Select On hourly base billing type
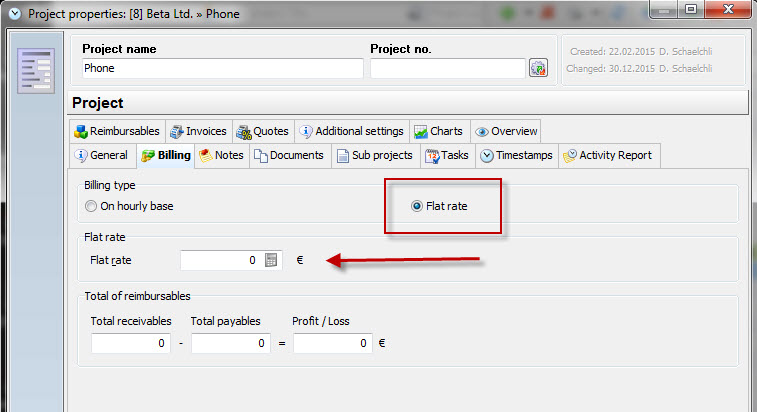This screenshot has height=412, width=757. 92,206
